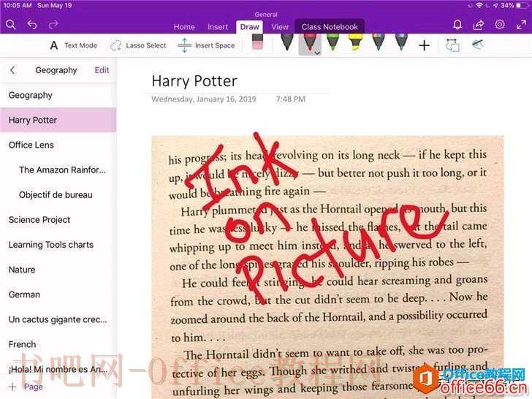Select the green pen
The image size is (532, 399).
[332, 42]
